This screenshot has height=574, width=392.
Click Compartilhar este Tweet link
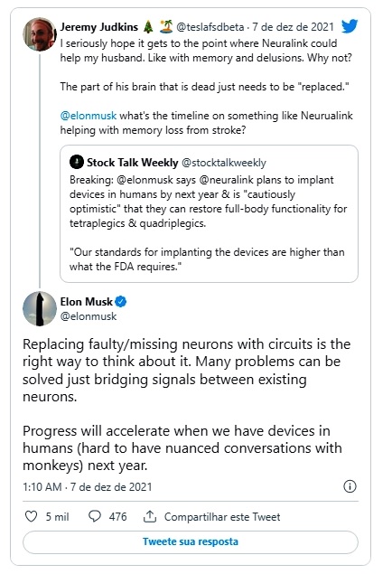(x=222, y=517)
